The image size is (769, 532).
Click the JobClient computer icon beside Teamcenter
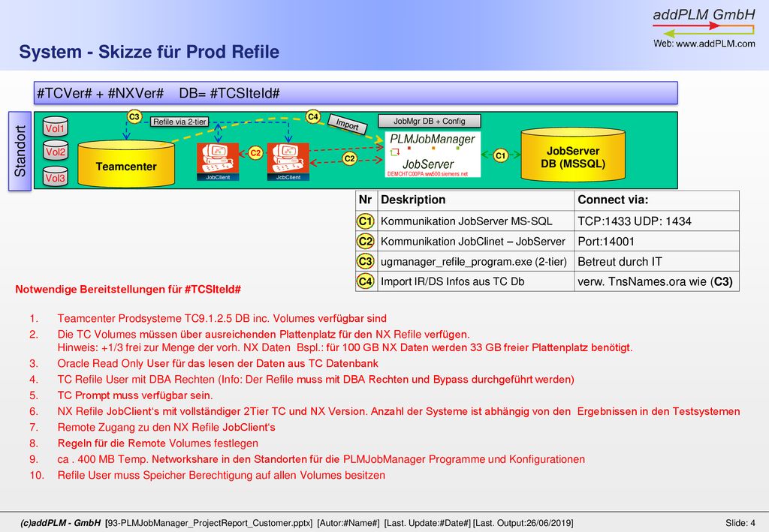pos(218,161)
